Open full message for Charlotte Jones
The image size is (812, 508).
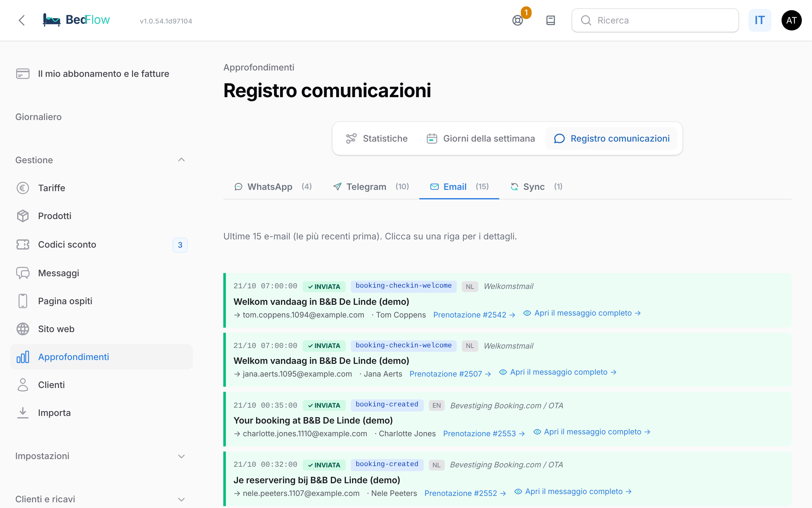592,432
